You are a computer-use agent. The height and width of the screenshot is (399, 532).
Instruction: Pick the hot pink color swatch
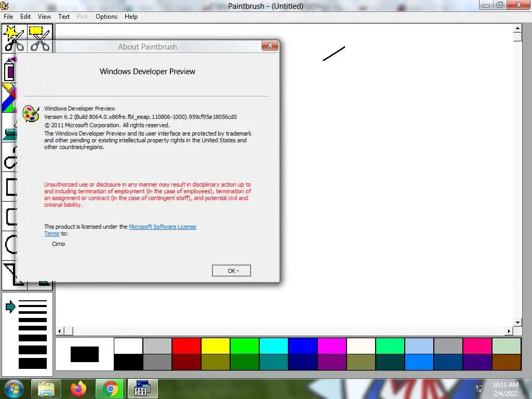(477, 345)
